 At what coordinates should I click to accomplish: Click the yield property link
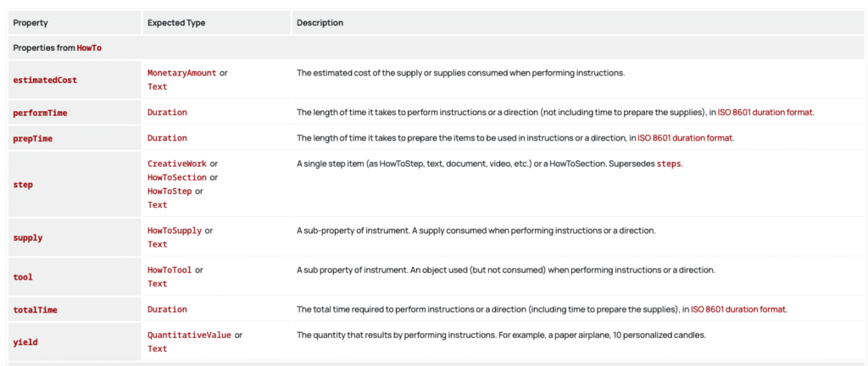tap(26, 342)
